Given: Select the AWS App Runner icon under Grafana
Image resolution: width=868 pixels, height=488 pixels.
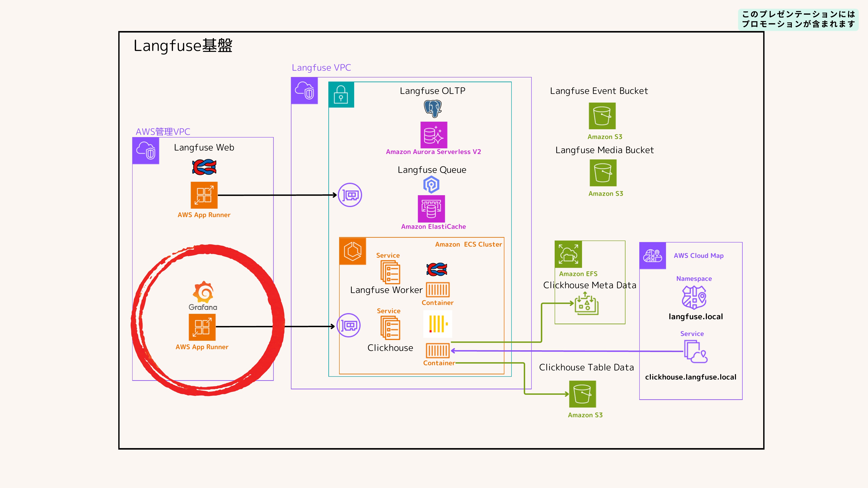Looking at the screenshot, I should (202, 327).
